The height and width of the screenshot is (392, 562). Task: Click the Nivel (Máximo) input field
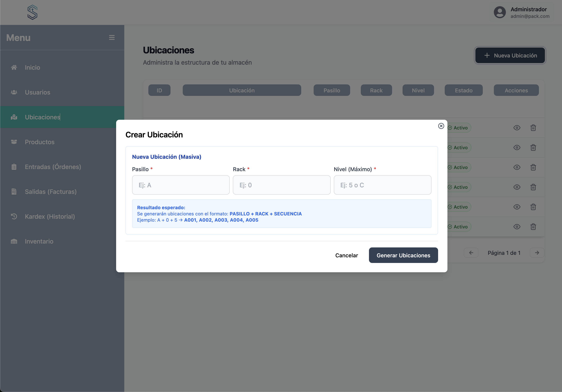[382, 185]
